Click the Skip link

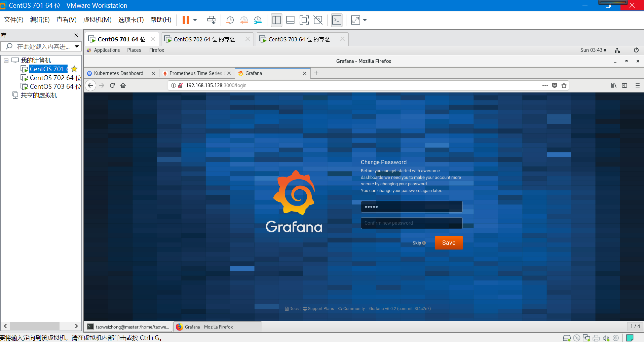419,243
